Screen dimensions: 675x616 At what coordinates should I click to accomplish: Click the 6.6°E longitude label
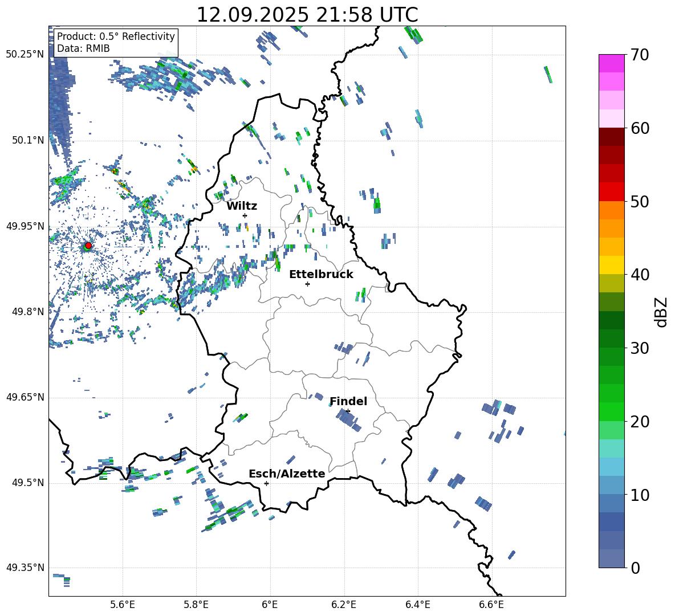click(491, 605)
